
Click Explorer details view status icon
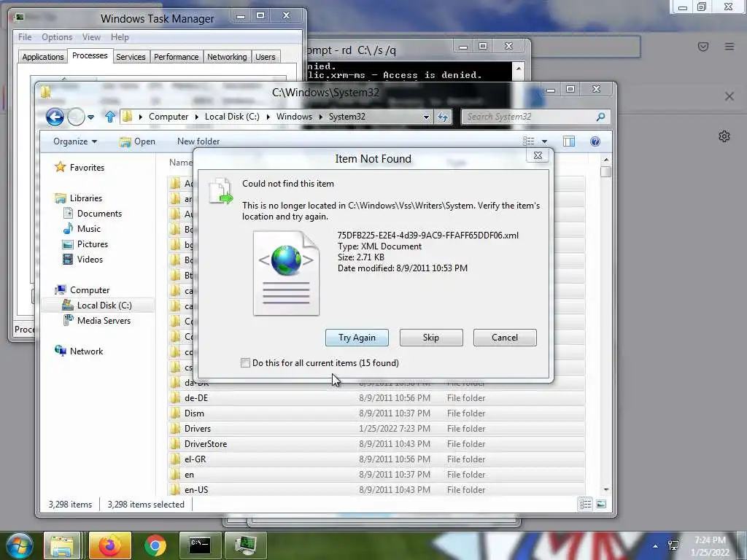(586, 505)
